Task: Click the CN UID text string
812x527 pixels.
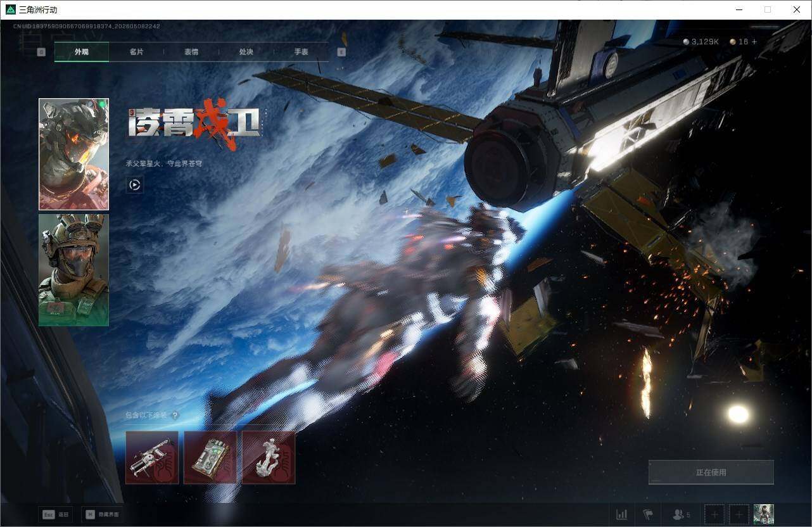Action: (x=86, y=27)
